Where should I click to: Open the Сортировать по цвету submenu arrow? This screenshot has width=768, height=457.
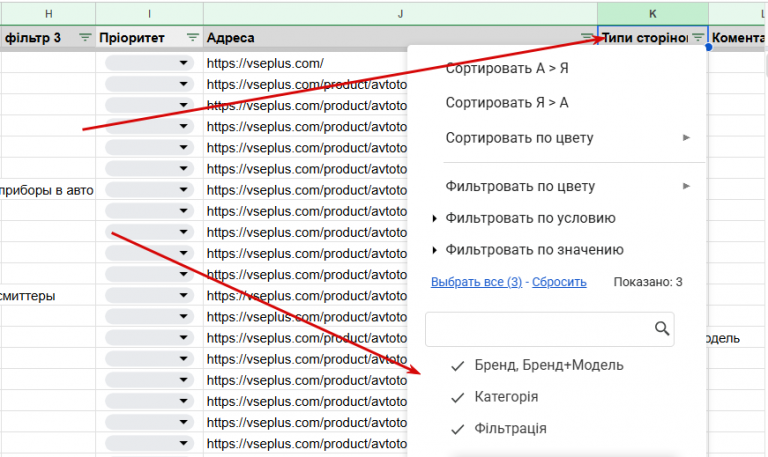point(686,137)
